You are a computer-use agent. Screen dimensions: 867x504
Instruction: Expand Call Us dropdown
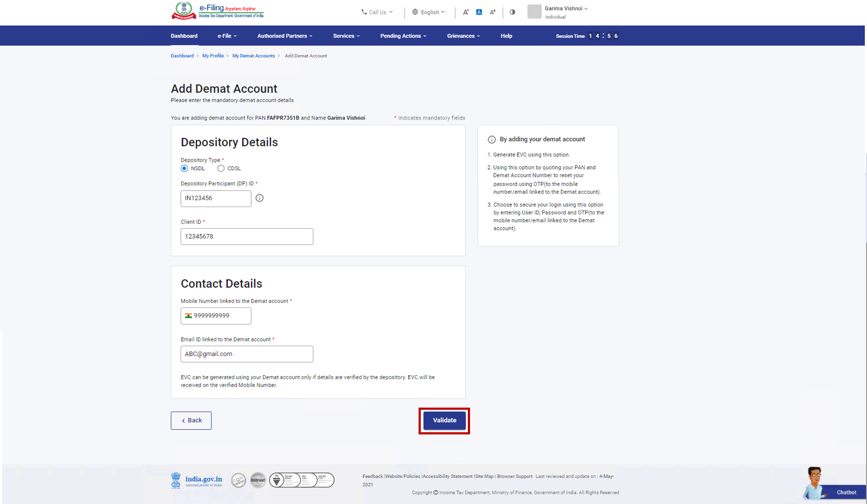point(377,12)
